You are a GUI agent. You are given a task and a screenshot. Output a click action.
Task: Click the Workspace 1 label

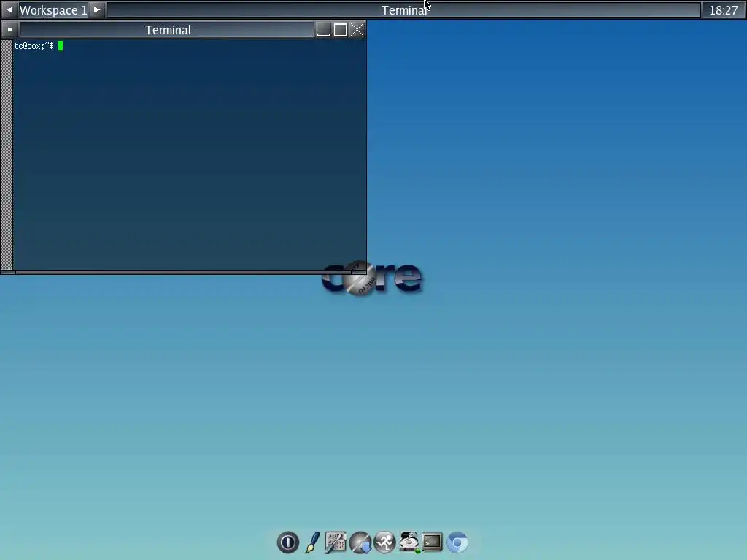[53, 10]
